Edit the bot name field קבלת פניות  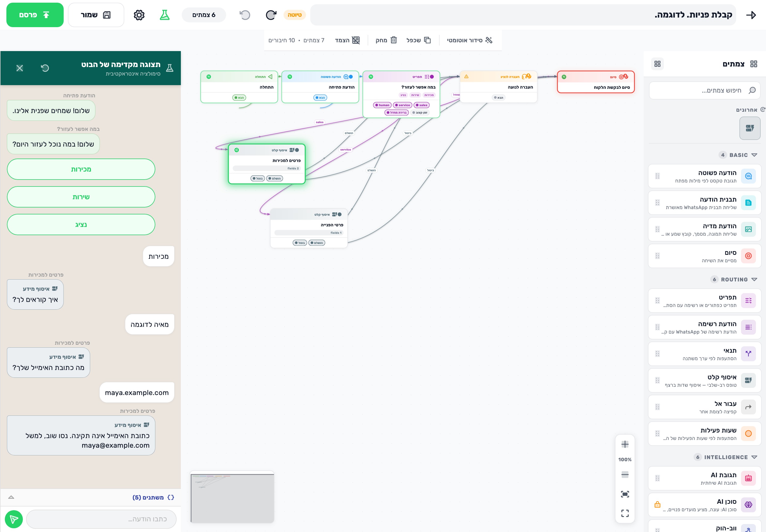pos(523,15)
